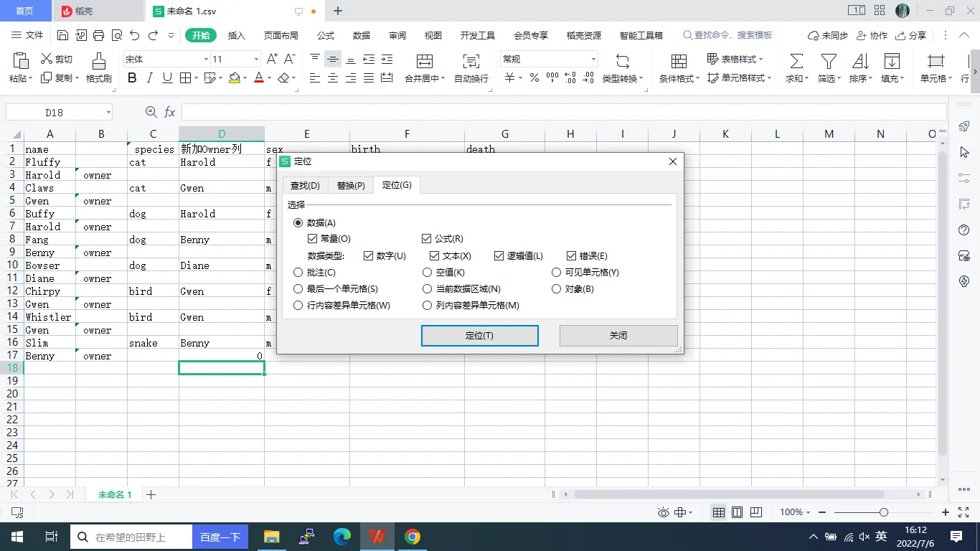Click the 分享 button

tap(911, 35)
